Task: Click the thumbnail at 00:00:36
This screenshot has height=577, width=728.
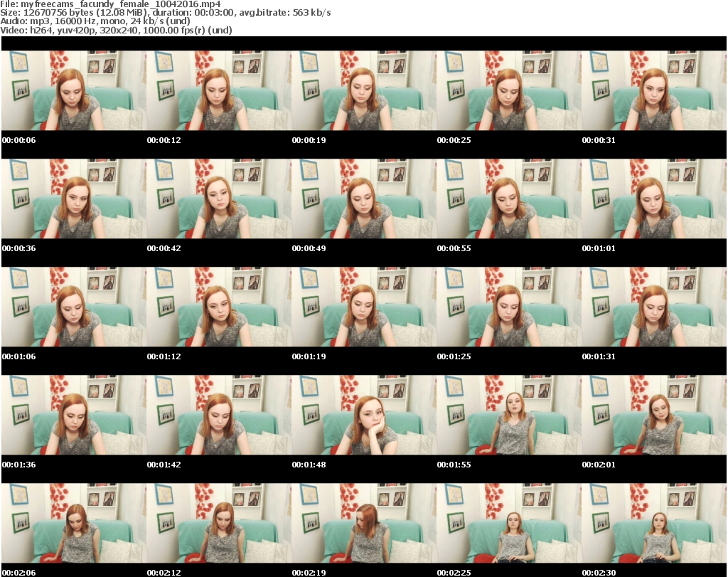Action: 73,198
